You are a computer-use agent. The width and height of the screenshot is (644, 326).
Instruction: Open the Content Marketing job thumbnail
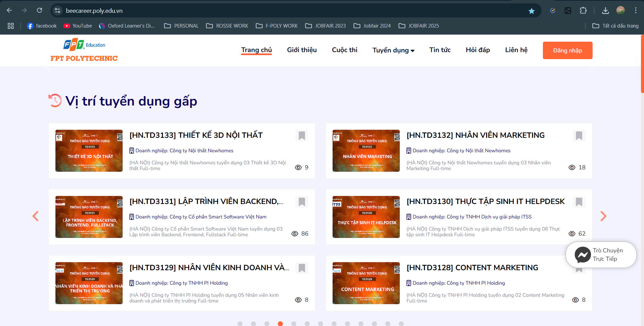(x=366, y=283)
